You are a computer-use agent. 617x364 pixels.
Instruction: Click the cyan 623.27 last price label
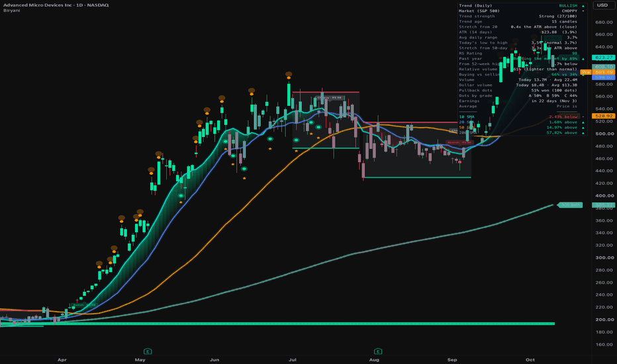click(x=603, y=58)
